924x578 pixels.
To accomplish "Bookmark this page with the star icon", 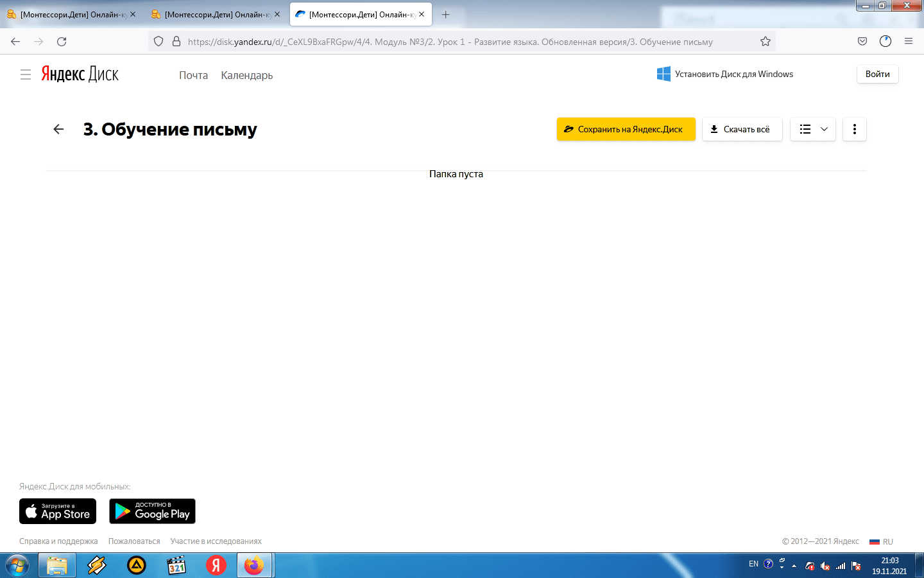I will tap(765, 42).
